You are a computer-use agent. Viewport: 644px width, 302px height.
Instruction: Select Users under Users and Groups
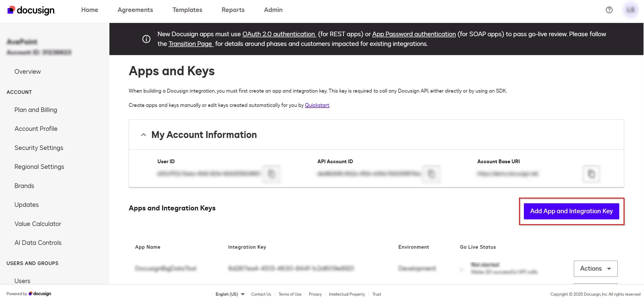[22, 281]
